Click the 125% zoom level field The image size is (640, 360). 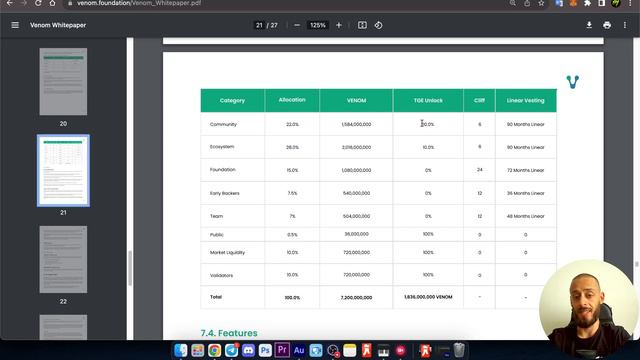coord(318,25)
